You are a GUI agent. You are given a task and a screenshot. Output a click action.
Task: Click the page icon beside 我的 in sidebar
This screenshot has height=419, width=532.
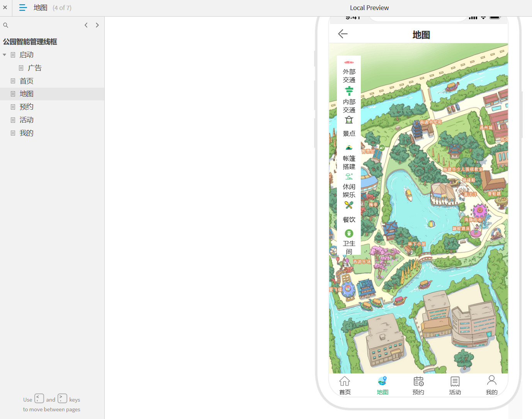click(x=13, y=133)
